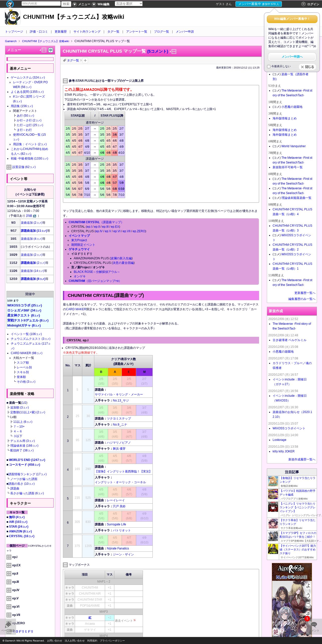This screenshot has height=644, width=322.
Task: Open 更新履歴 nav item
Action: tap(60, 32)
